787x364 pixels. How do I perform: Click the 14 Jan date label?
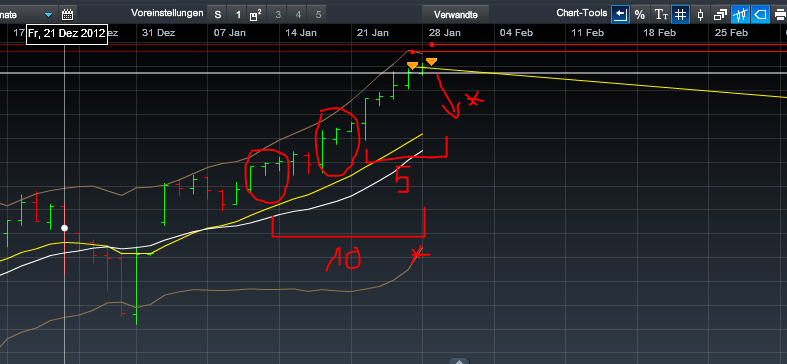click(x=301, y=33)
